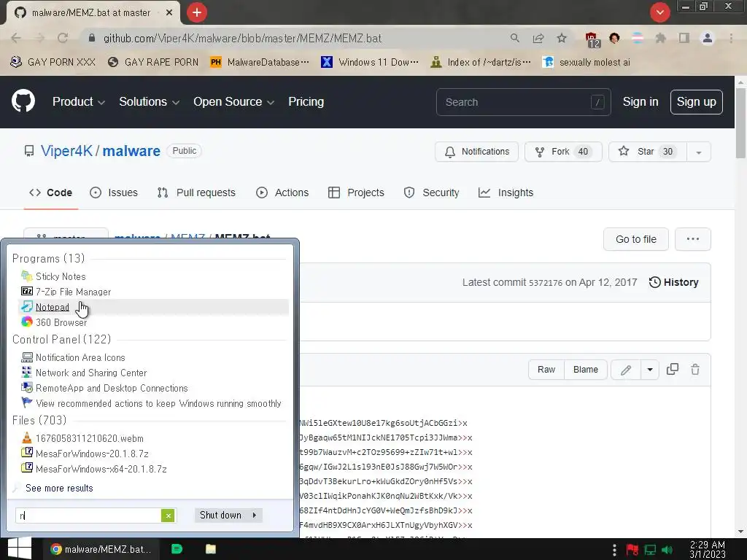
Task: Click the red extension icon with badge 12
Action: pyautogui.click(x=592, y=39)
